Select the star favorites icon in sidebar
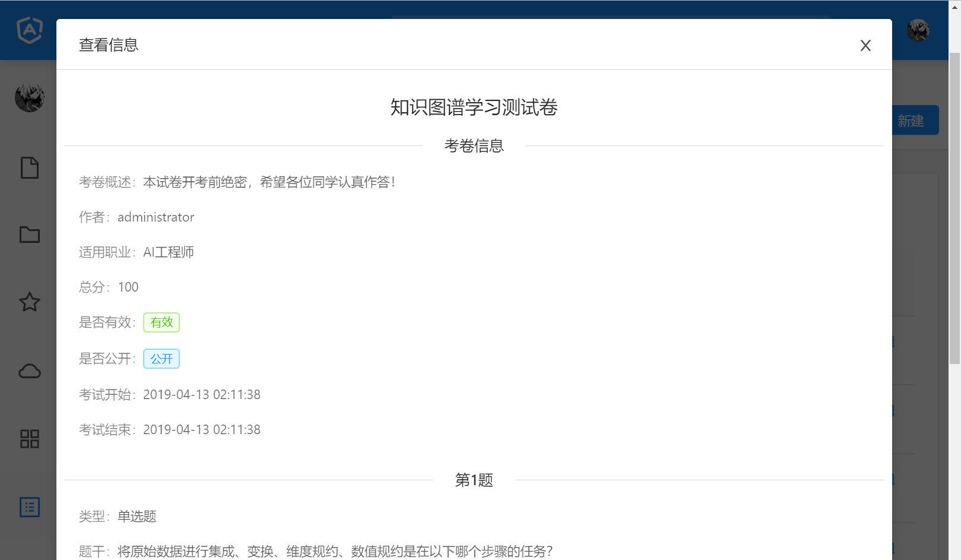 [x=30, y=302]
